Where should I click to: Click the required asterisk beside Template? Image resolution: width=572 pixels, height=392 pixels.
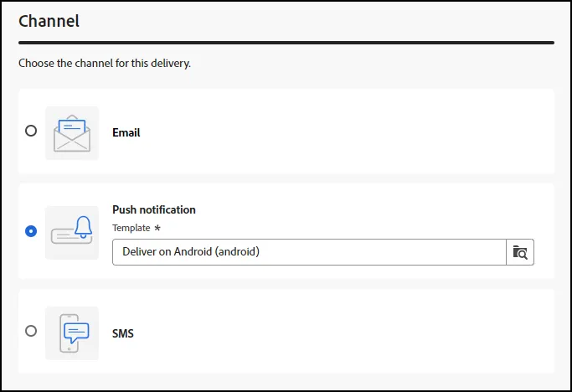coord(157,228)
